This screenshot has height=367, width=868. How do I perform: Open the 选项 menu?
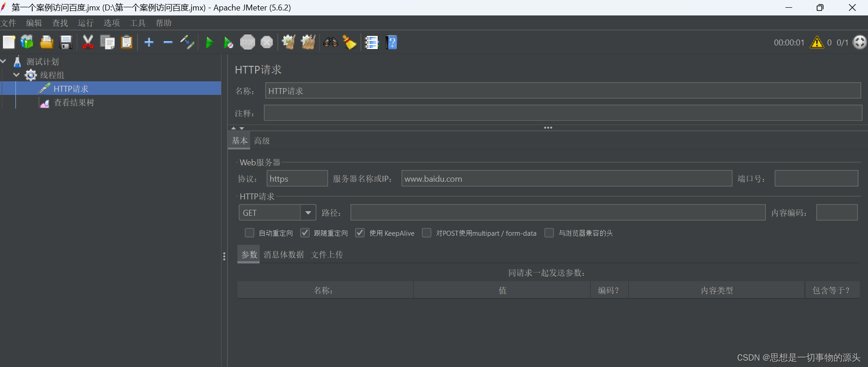click(x=112, y=23)
